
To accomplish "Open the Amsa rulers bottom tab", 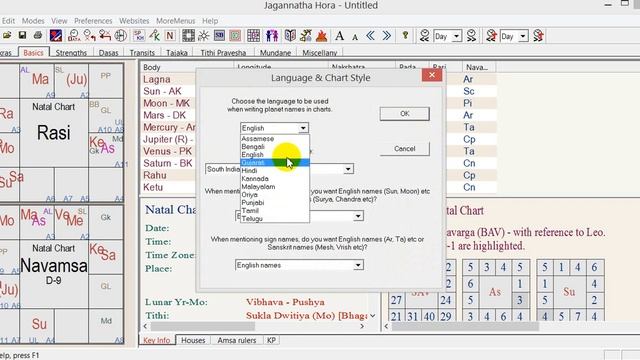I will [x=237, y=340].
